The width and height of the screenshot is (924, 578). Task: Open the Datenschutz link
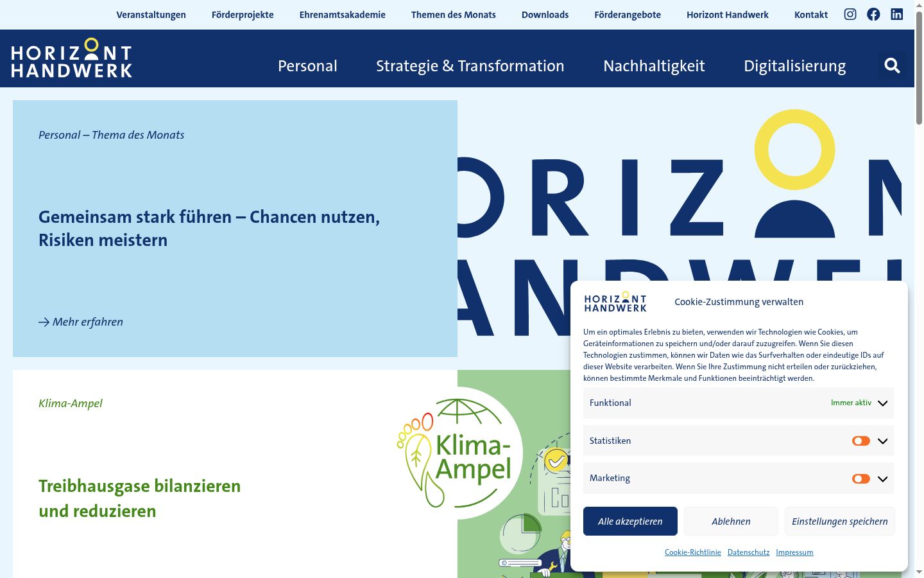748,552
